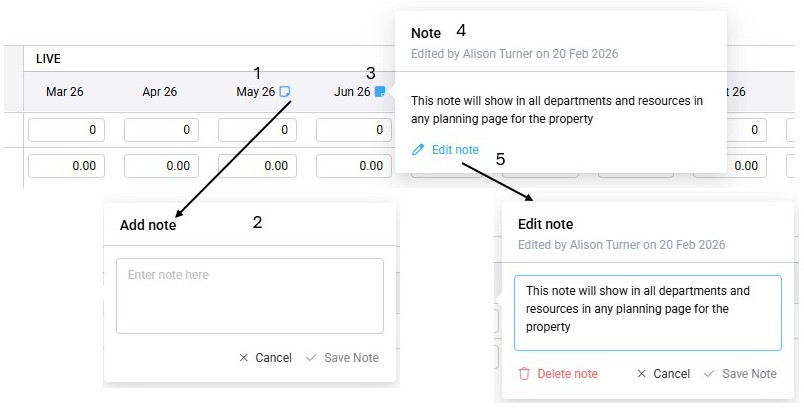Click the empty note icon beside May 26
Viewport: 804px width, 409px height.
point(285,92)
